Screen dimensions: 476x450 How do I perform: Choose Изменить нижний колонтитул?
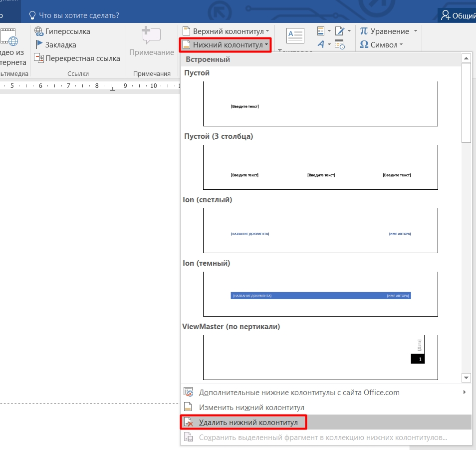click(251, 408)
